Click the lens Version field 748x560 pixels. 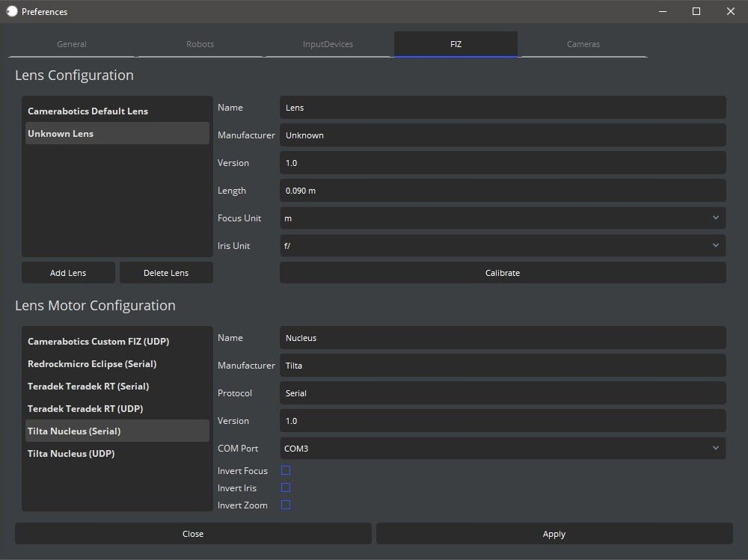503,163
